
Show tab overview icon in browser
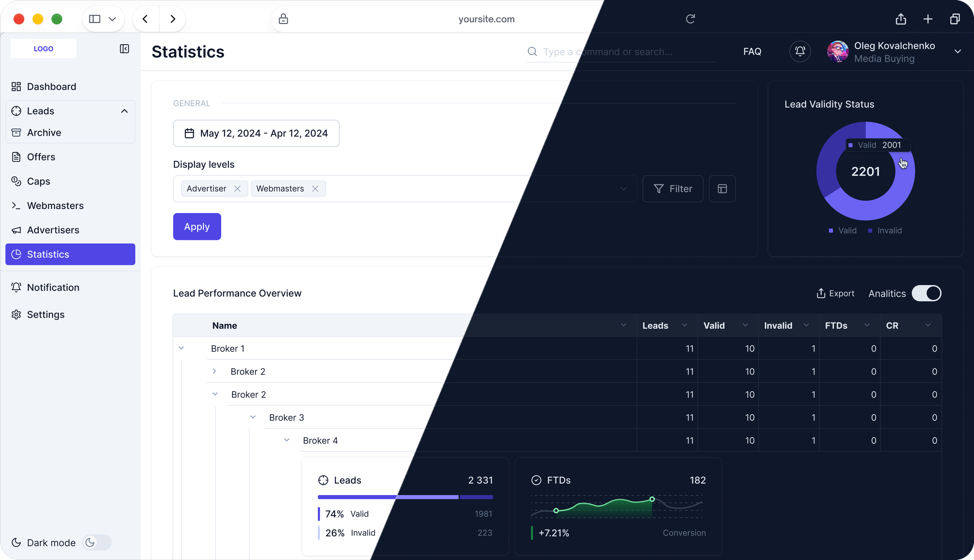[x=955, y=19]
